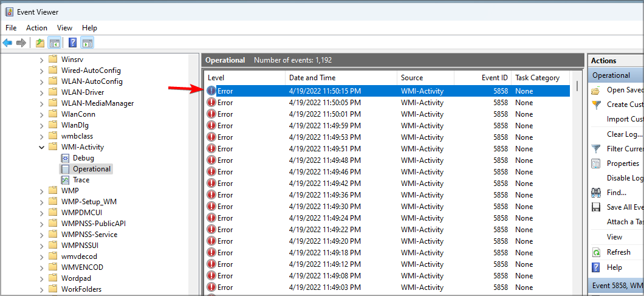Click the up-one-level folder toolbar icon
Image resolution: width=644 pixels, height=296 pixels.
40,43
